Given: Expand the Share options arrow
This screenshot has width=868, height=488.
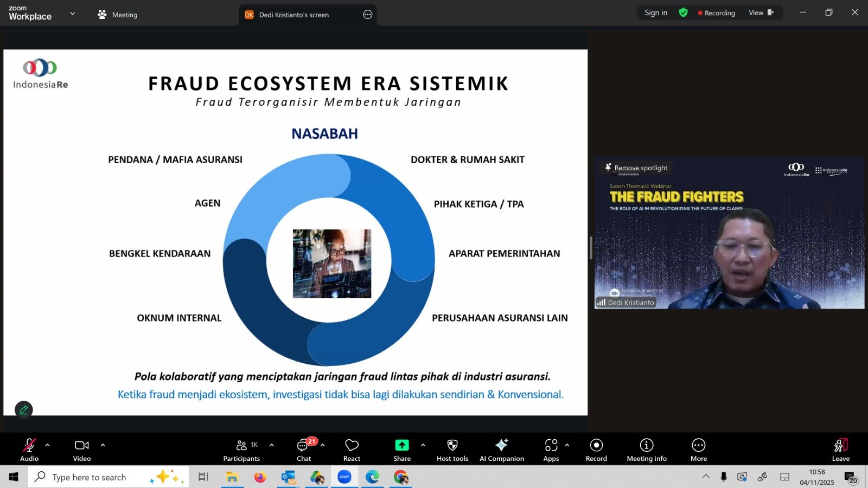Looking at the screenshot, I should tap(423, 445).
